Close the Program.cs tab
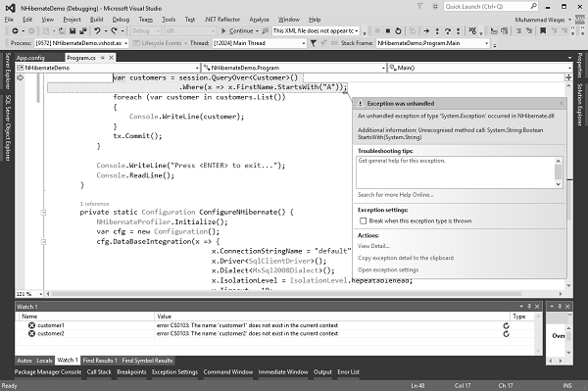This screenshot has height=391, width=588. (112, 58)
